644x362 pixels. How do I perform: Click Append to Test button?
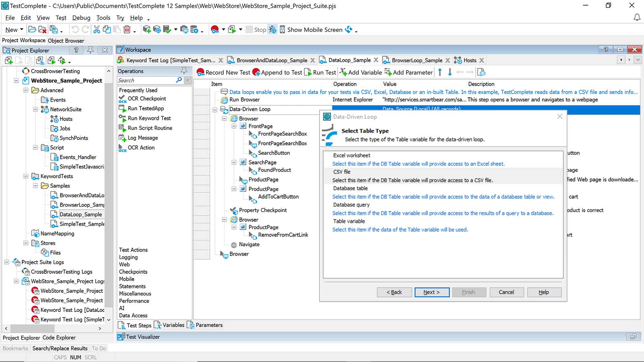pos(277,72)
